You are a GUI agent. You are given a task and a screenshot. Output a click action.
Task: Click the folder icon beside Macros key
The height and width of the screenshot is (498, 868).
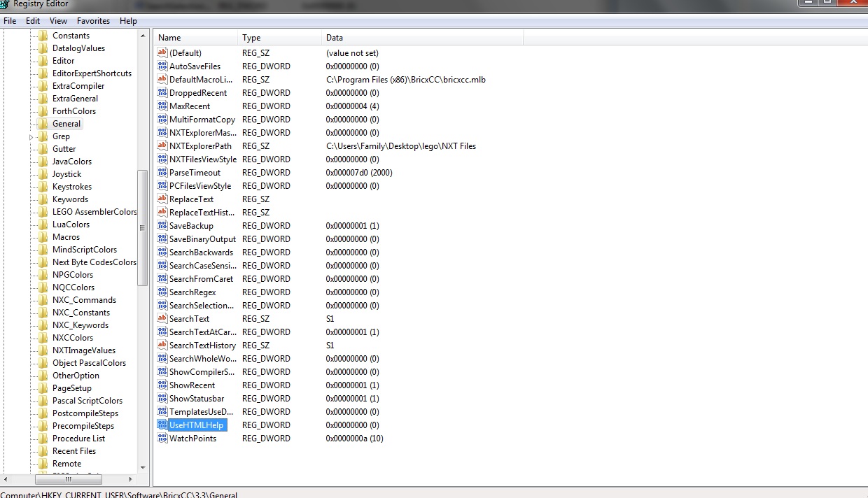[43, 237]
